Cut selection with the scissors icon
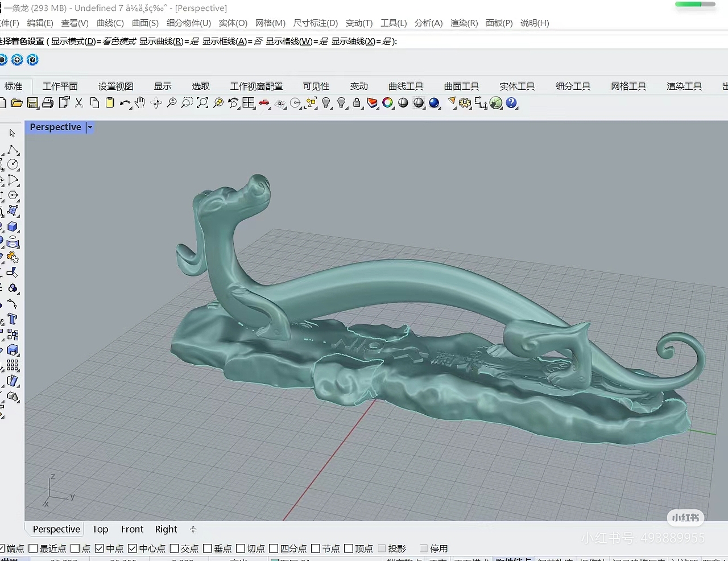Screen dimensions: 728x561 point(79,103)
